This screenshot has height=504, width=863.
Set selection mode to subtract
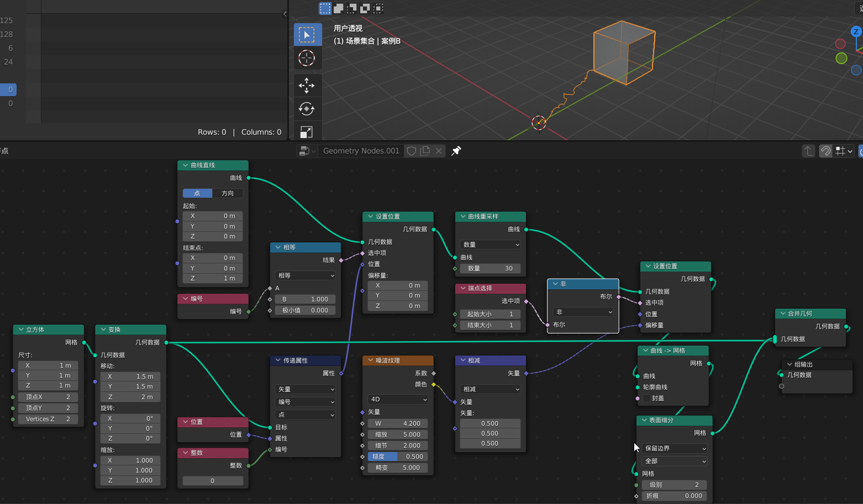[x=352, y=8]
